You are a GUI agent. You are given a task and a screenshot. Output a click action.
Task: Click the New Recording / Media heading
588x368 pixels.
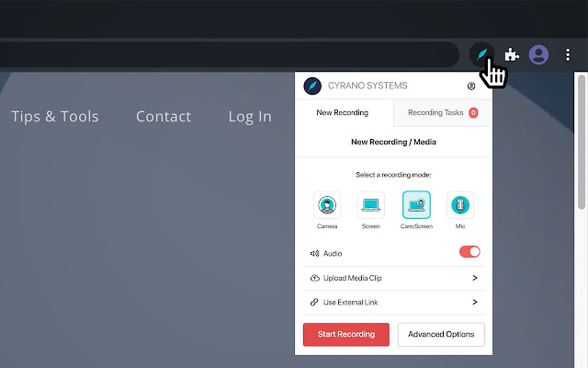(x=393, y=142)
